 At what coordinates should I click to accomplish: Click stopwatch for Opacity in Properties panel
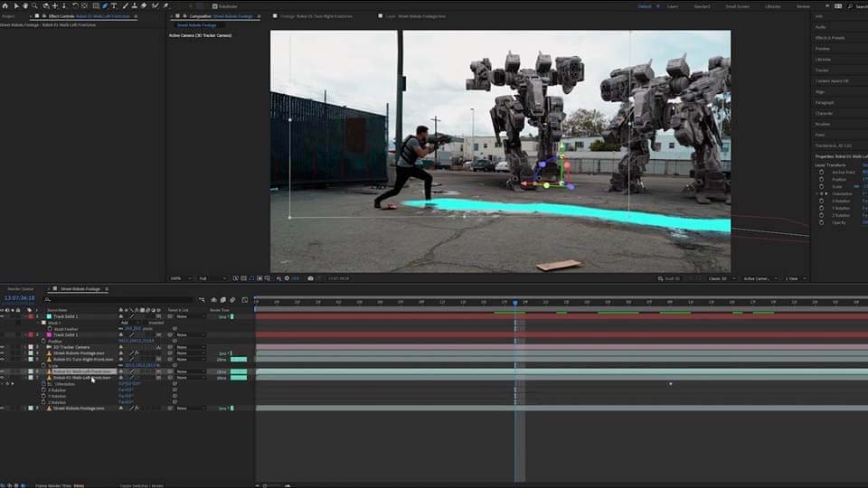(x=822, y=222)
